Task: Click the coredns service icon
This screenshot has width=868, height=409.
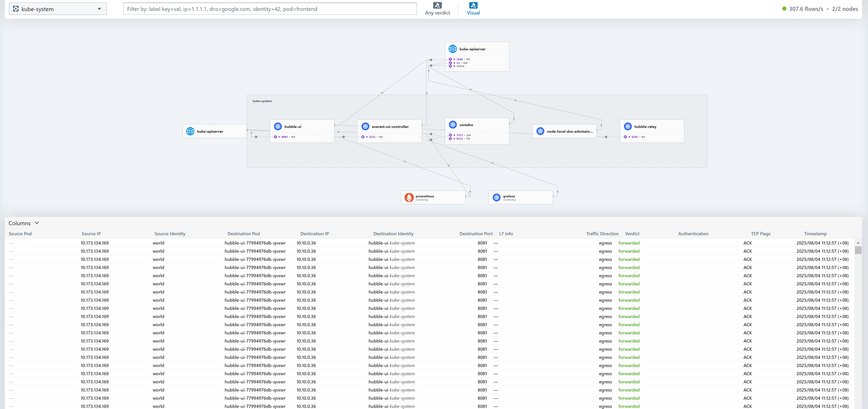Action: tap(452, 124)
